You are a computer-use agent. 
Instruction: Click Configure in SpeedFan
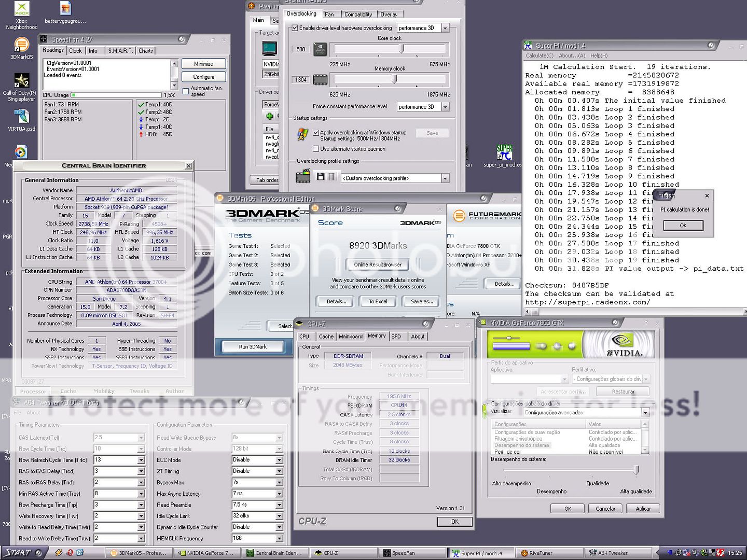coord(203,77)
